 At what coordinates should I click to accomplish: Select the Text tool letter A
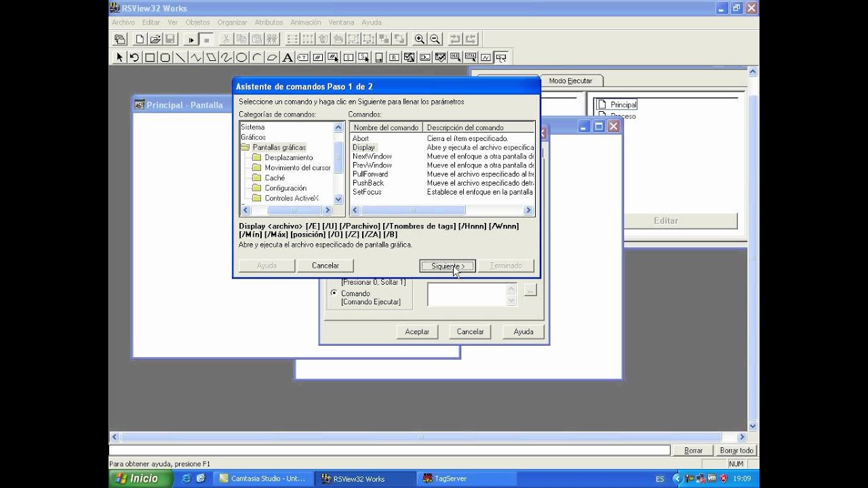coord(288,58)
